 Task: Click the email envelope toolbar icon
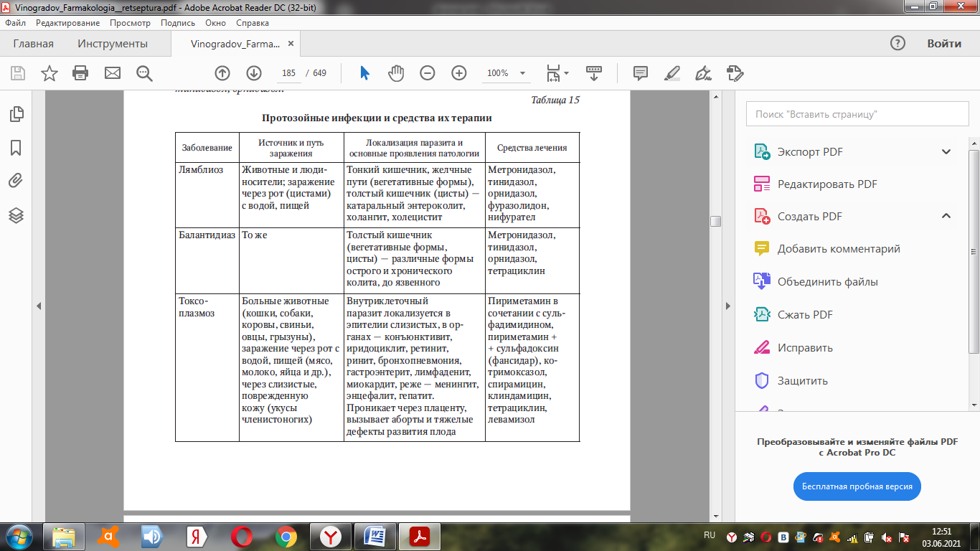(x=113, y=73)
